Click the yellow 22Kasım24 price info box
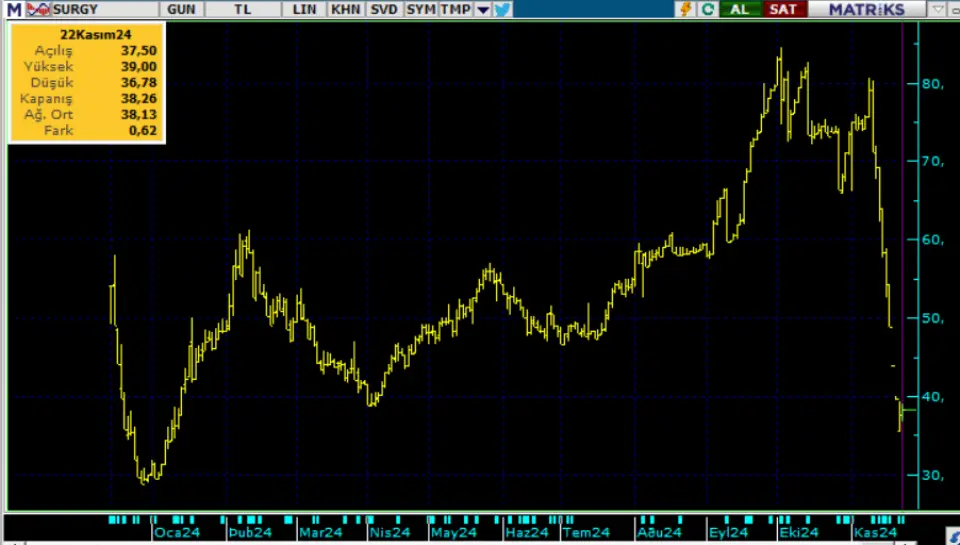 tap(86, 83)
